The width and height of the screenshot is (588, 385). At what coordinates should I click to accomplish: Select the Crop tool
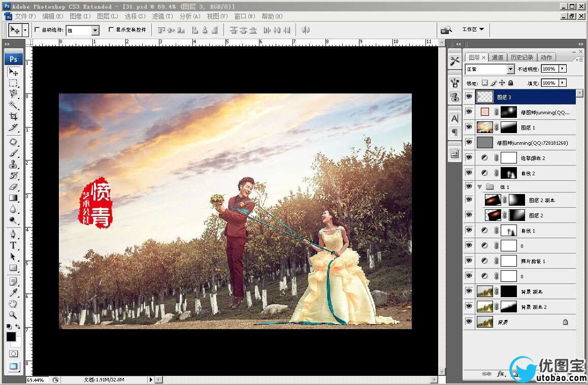[x=14, y=116]
